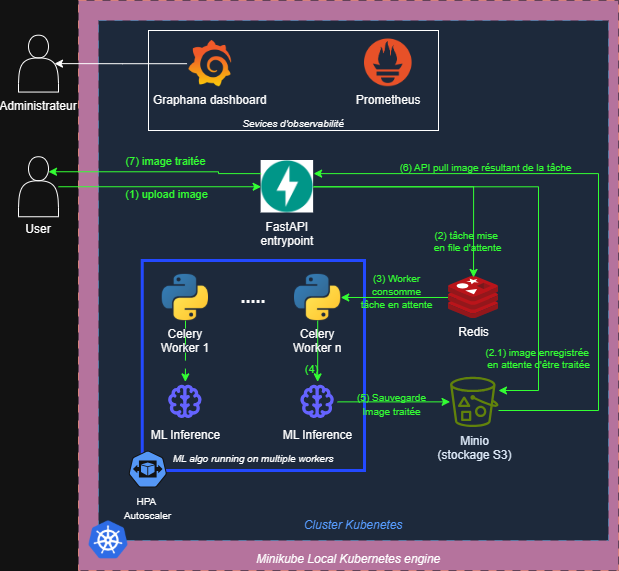This screenshot has height=571, width=619.
Task: Click ML Inference label under Worker n
Action: click(x=317, y=434)
